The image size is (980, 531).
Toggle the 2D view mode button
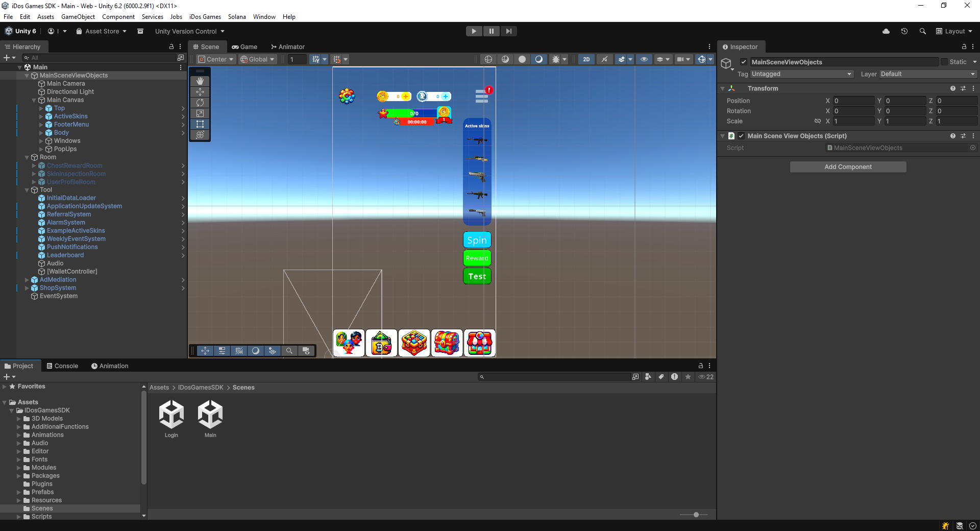coord(586,59)
